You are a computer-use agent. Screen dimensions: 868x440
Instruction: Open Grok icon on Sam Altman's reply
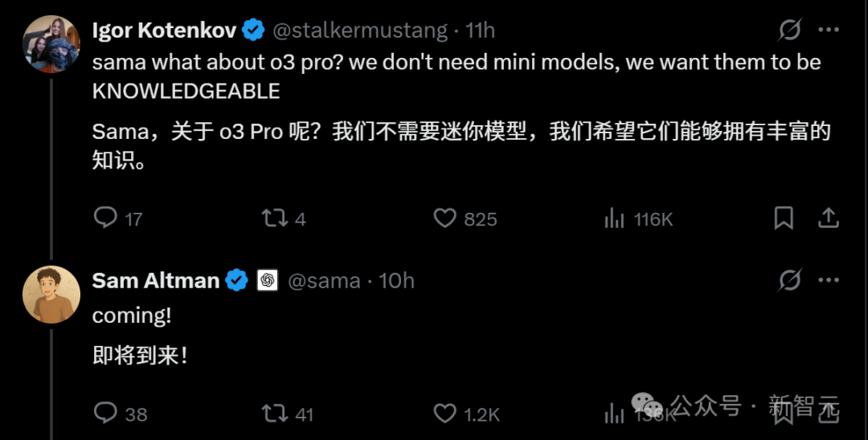tap(790, 280)
